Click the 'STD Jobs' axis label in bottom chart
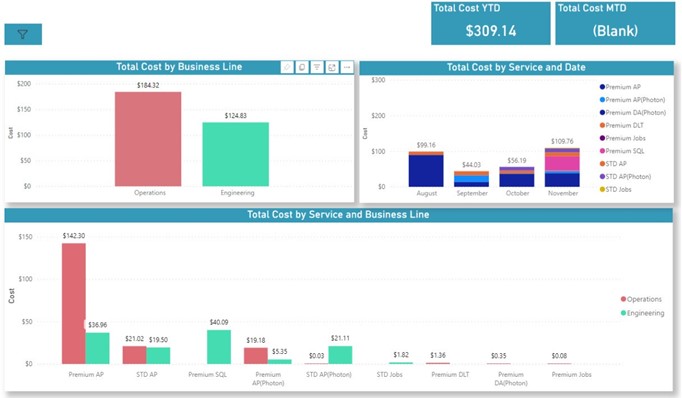This screenshot has width=682, height=398. [389, 375]
